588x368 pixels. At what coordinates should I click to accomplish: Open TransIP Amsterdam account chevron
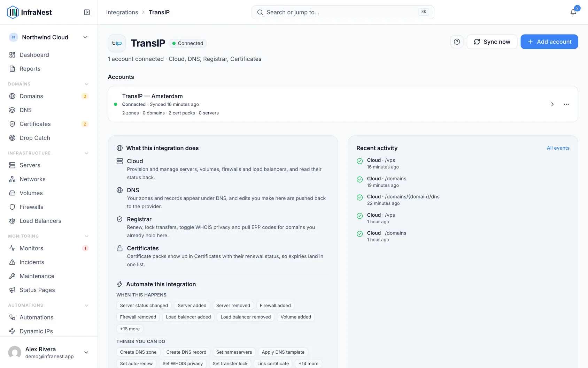click(x=552, y=104)
